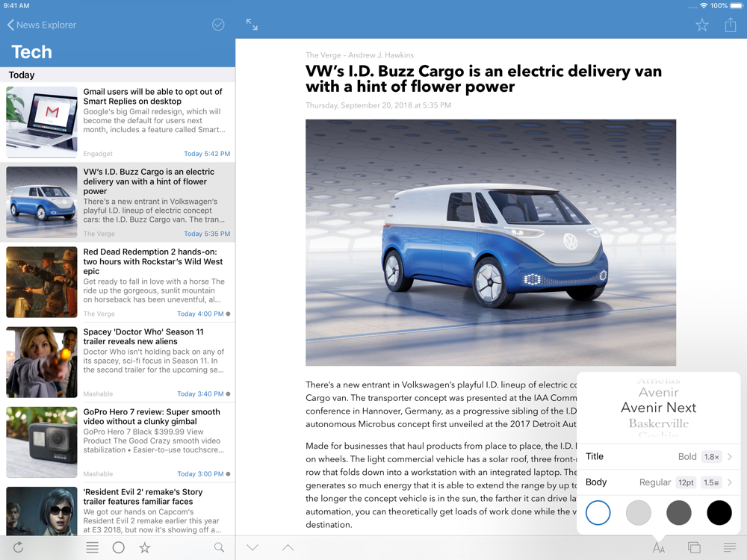Image resolution: width=747 pixels, height=560 pixels.
Task: Expand Title font options chevron
Action: tap(730, 457)
